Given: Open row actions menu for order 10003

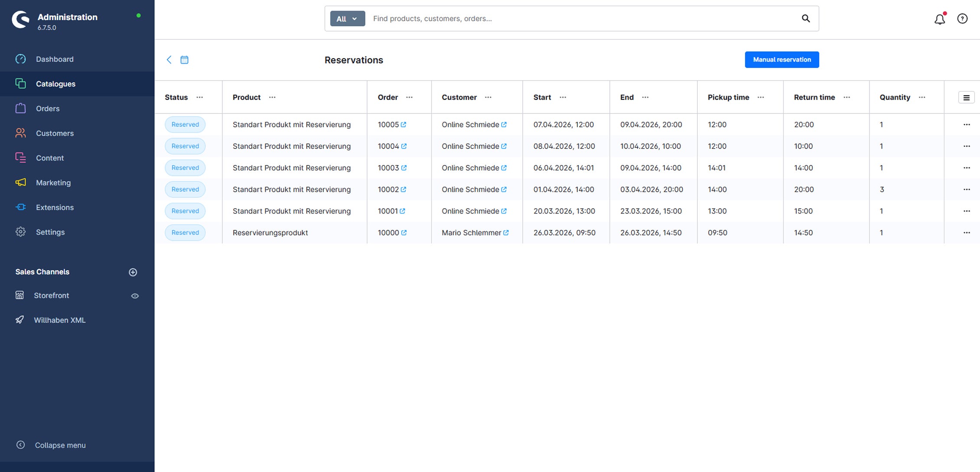Looking at the screenshot, I should 967,168.
